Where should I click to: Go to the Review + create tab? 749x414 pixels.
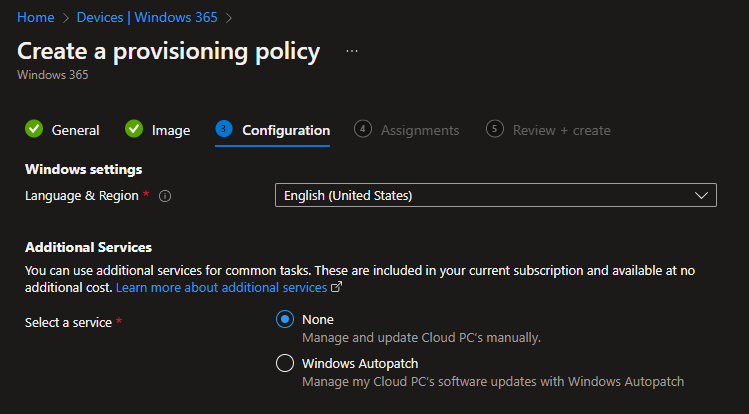coord(561,130)
